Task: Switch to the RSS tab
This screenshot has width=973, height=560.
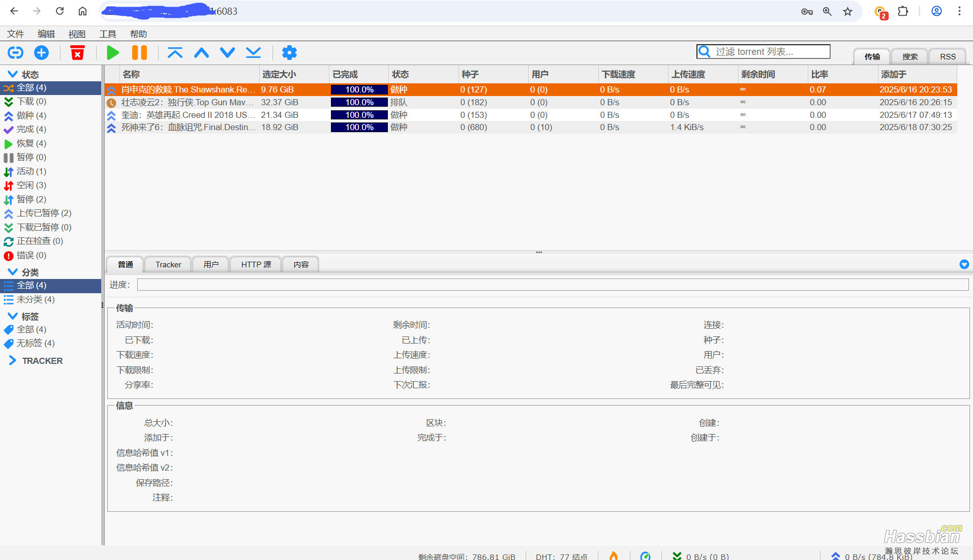Action: pyautogui.click(x=948, y=56)
